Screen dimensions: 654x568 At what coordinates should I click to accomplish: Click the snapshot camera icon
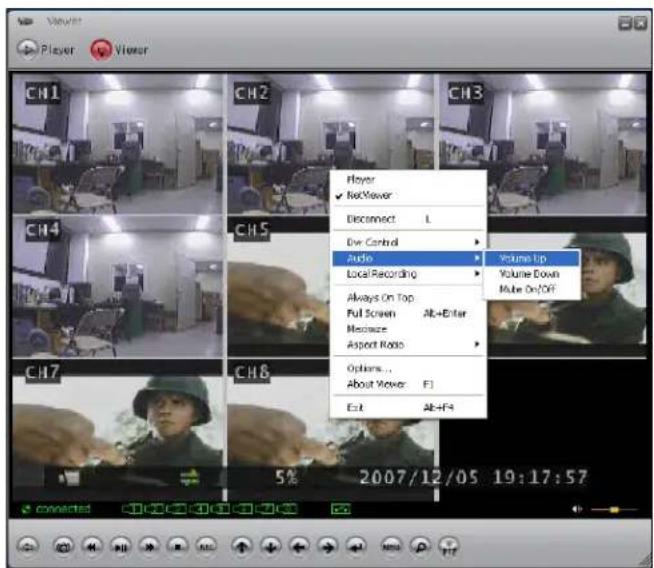(x=61, y=548)
